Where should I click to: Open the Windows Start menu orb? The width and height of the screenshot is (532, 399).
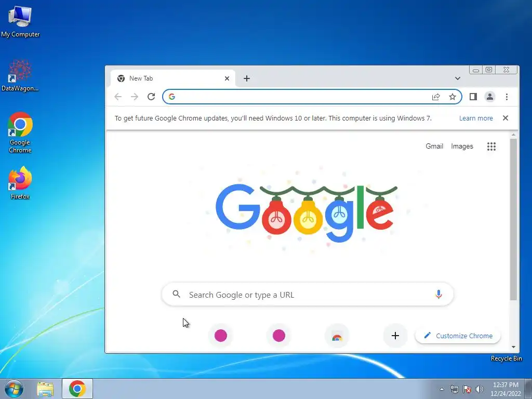pos(14,389)
